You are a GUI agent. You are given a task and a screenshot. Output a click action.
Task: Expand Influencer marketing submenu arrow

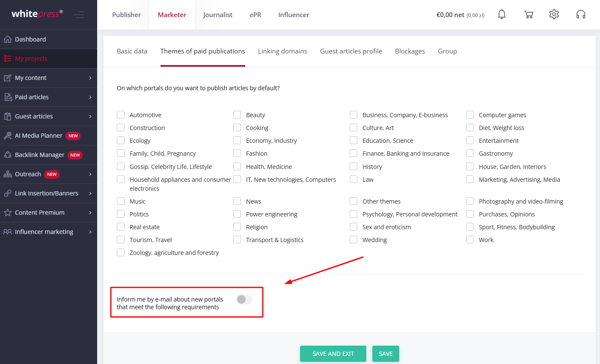[x=90, y=232]
